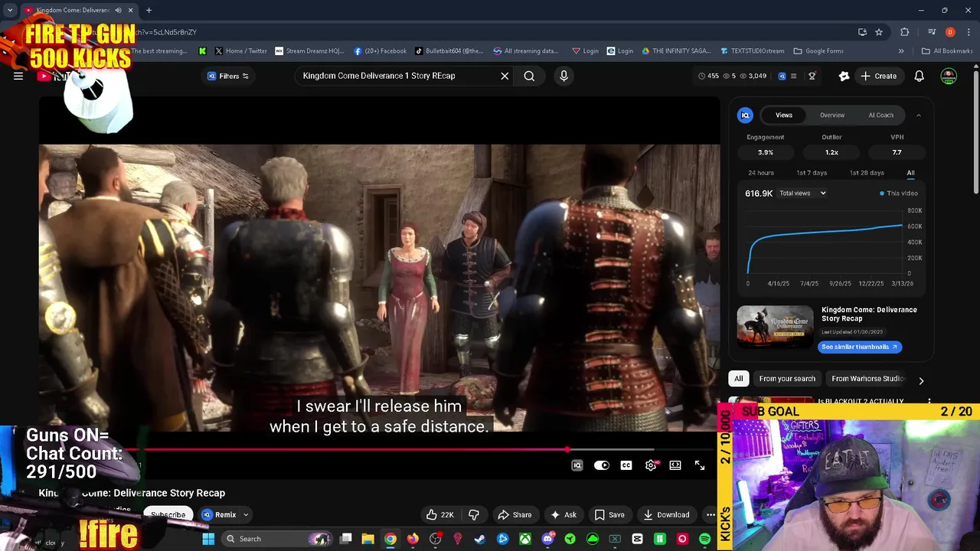980x551 pixels.
Task: Click the Share button
Action: click(514, 515)
